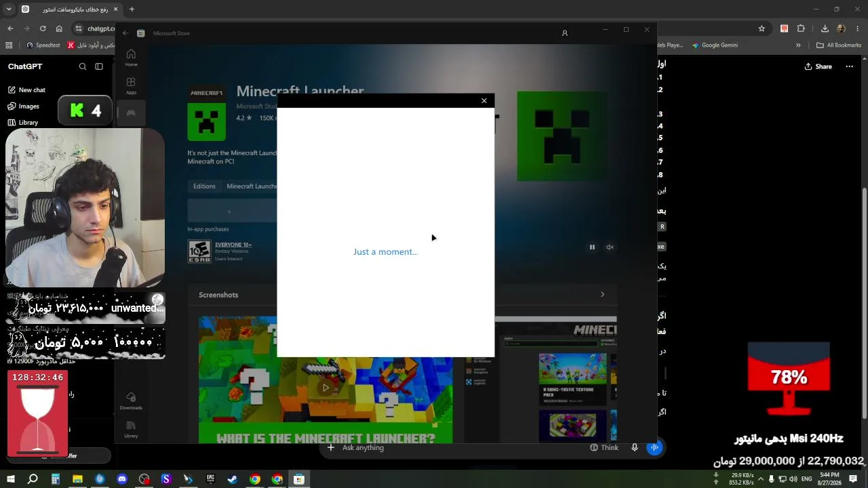Collapse the ChatGPT sidebar panel
This screenshot has width=868, height=488.
click(x=99, y=66)
